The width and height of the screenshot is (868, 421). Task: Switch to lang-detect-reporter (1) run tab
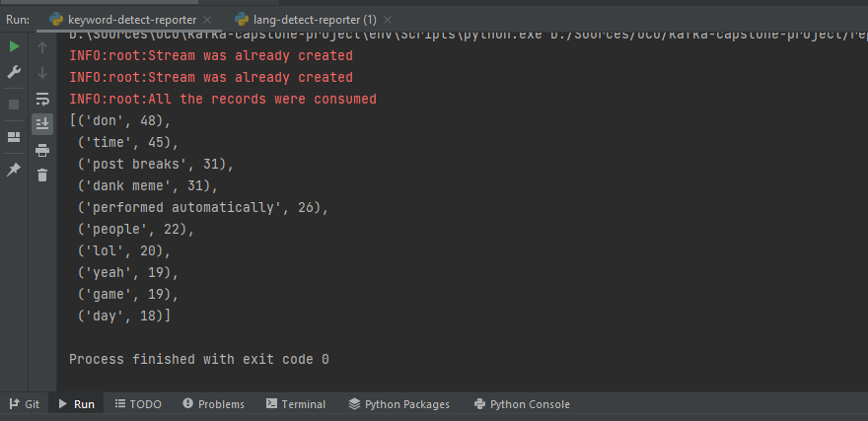[x=315, y=20]
